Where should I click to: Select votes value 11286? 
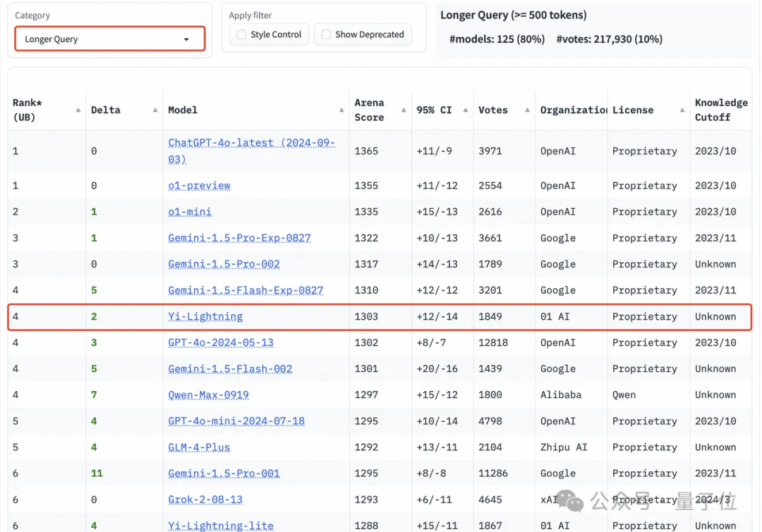coord(493,473)
